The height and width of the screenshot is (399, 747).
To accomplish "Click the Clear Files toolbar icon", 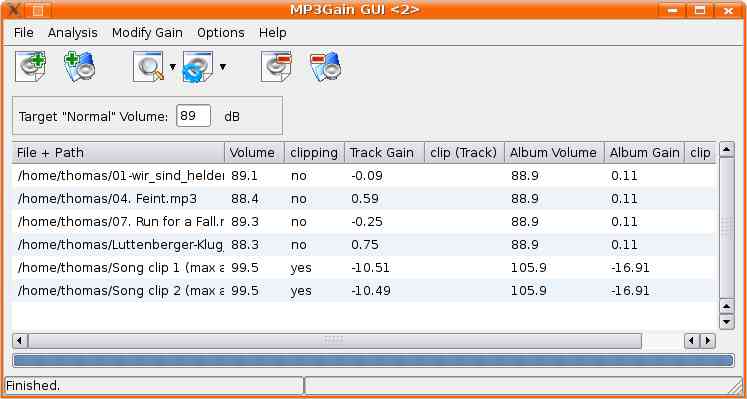I will (x=276, y=67).
